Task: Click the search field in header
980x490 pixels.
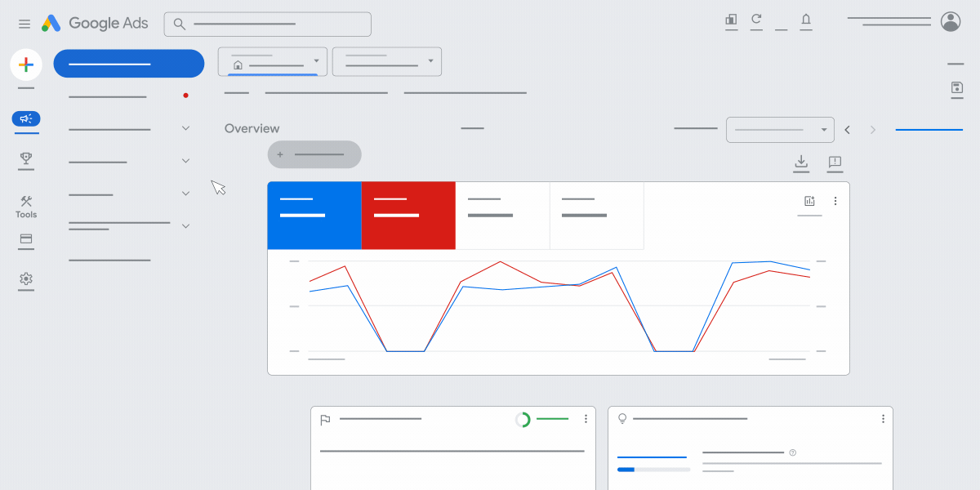Action: [x=267, y=24]
